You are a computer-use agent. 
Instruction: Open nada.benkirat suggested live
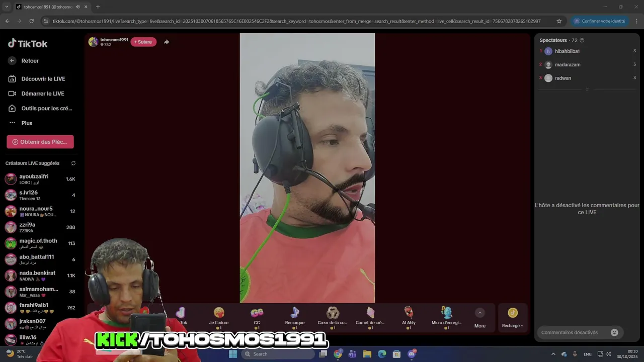click(x=40, y=276)
